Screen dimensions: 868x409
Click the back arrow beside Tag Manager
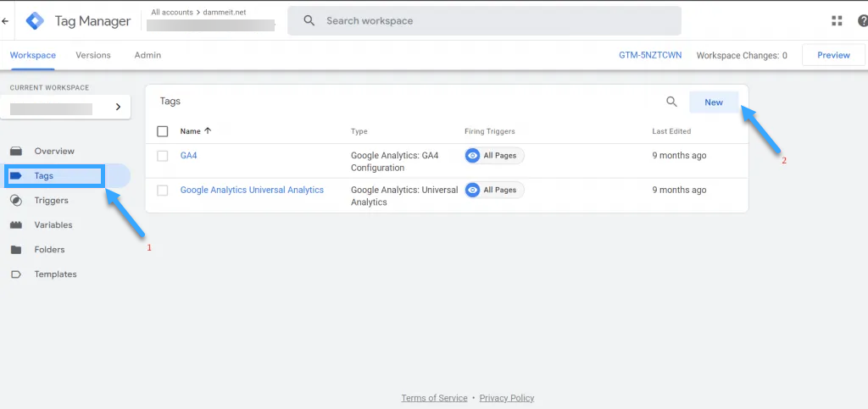(x=5, y=21)
